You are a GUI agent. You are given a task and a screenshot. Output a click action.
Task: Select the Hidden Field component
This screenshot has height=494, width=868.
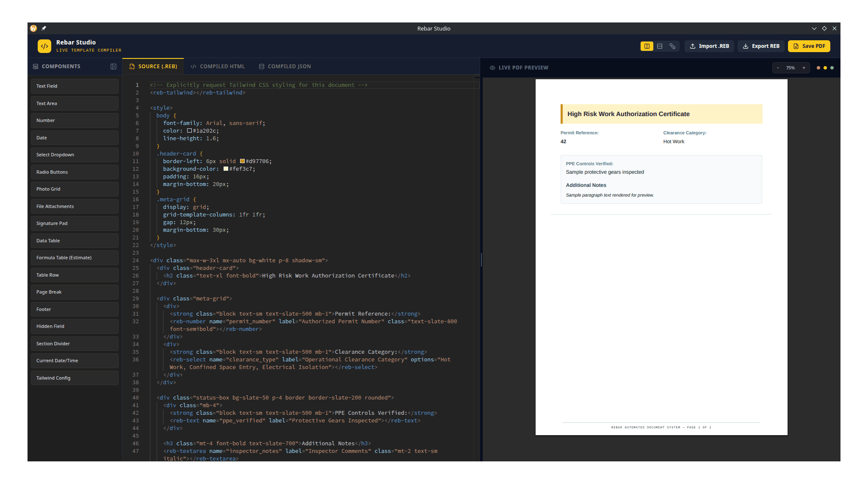coord(75,326)
